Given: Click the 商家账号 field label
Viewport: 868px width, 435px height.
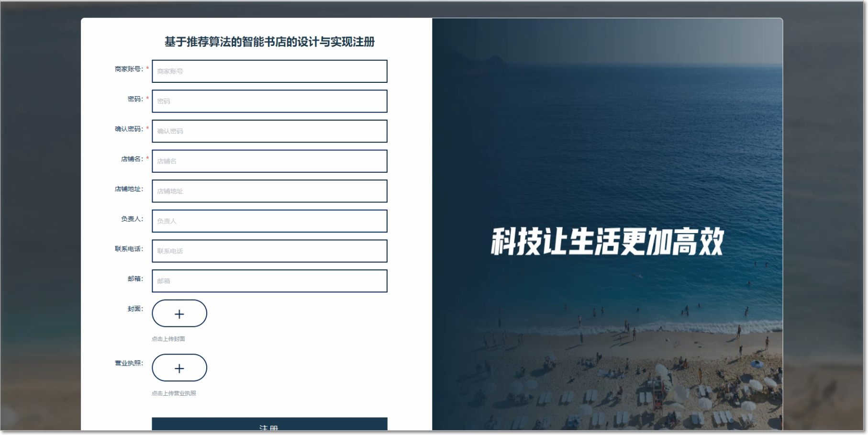Looking at the screenshot, I should pyautogui.click(x=129, y=69).
